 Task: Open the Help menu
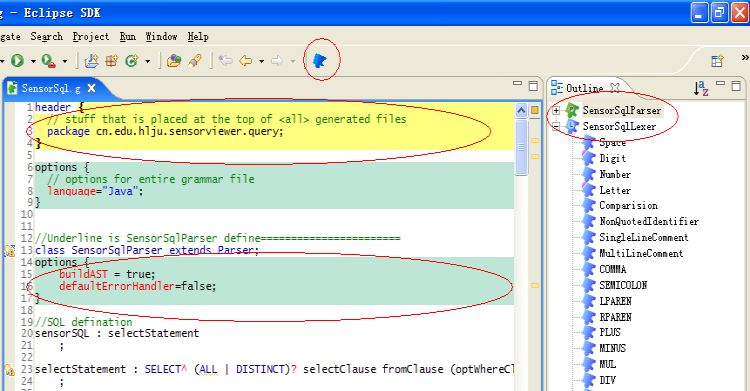point(198,36)
